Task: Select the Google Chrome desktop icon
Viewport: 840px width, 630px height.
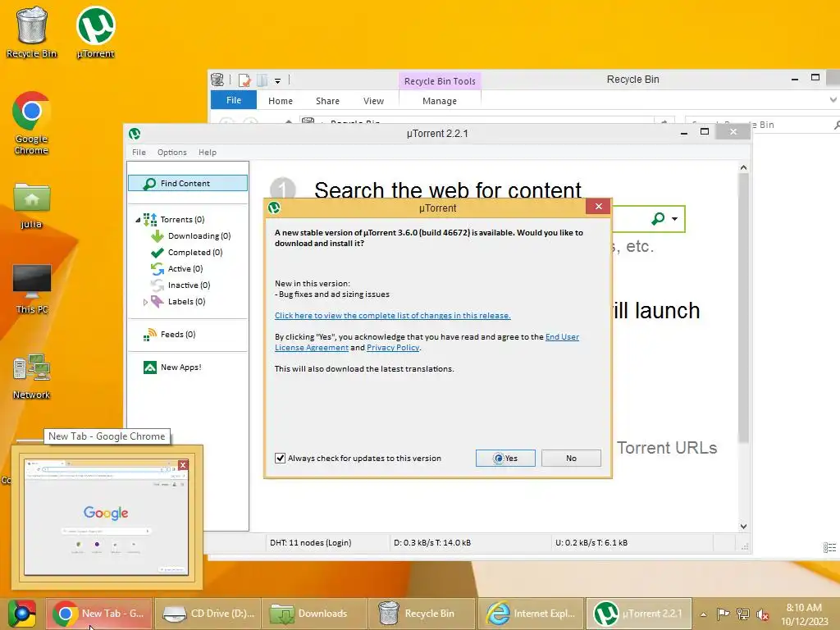Action: tap(31, 123)
